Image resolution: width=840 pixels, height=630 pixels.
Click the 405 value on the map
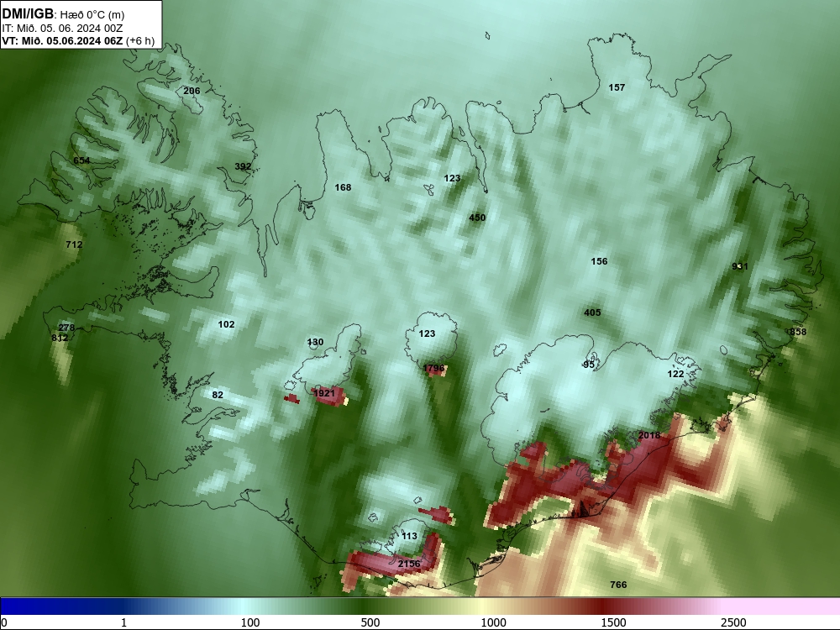(x=592, y=312)
